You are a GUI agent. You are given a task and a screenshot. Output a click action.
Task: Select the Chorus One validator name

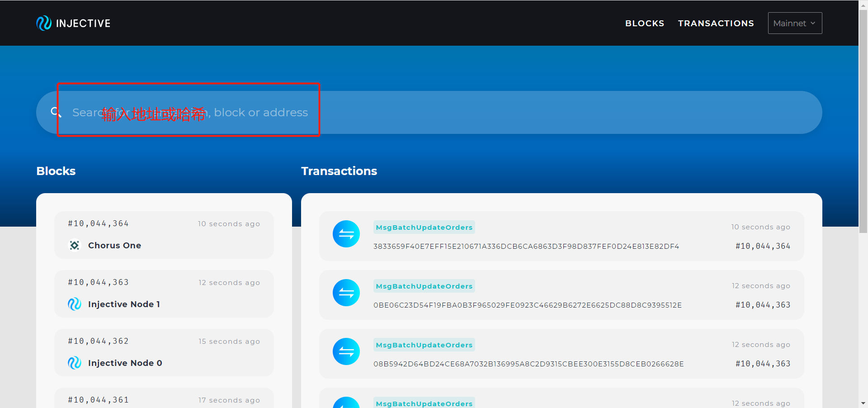[x=114, y=245]
